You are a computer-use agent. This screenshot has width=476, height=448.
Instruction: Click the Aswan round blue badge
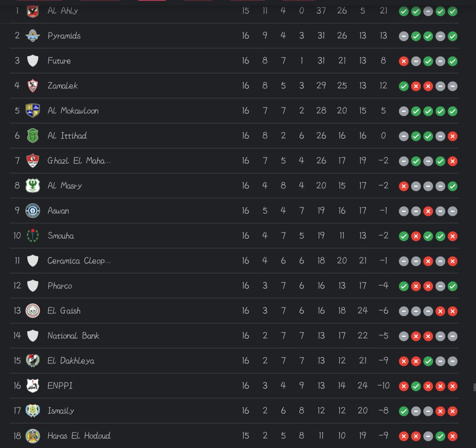coord(33,211)
